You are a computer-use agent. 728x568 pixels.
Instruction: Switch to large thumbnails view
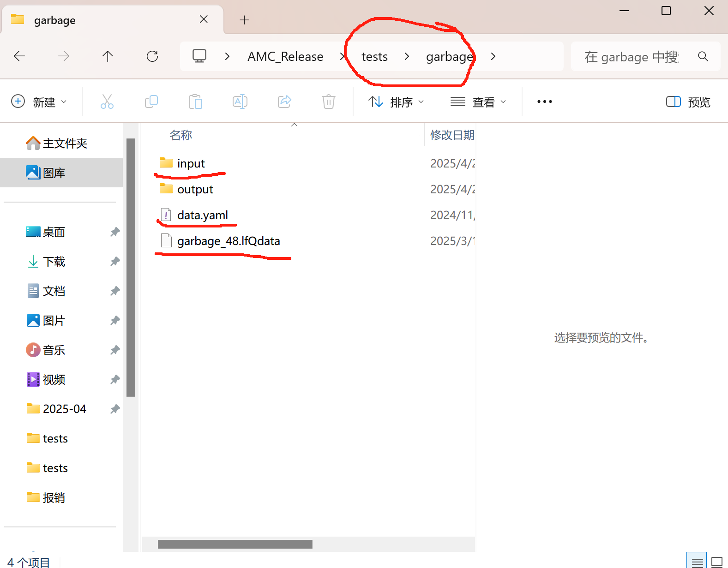tap(716, 562)
